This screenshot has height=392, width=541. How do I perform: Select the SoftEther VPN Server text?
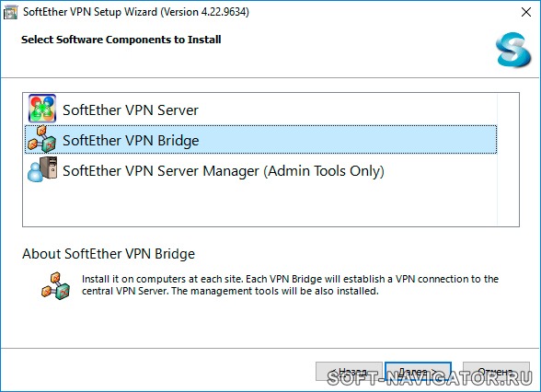pyautogui.click(x=131, y=110)
